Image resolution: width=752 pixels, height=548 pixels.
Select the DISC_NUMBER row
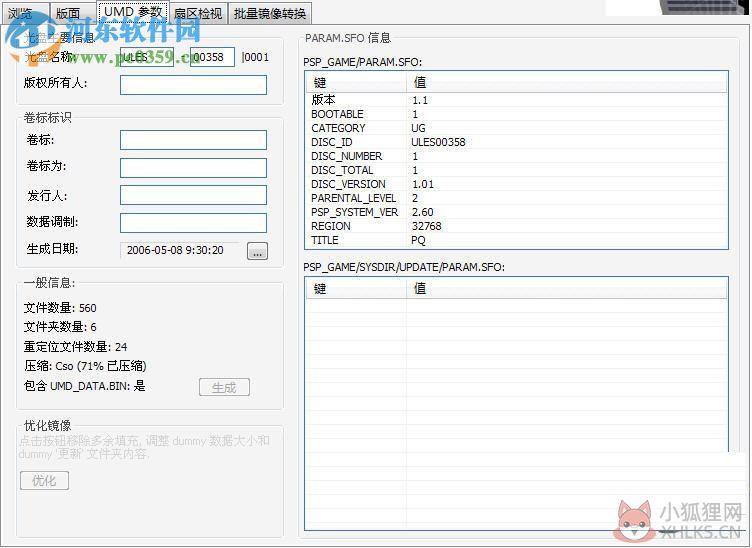point(517,156)
